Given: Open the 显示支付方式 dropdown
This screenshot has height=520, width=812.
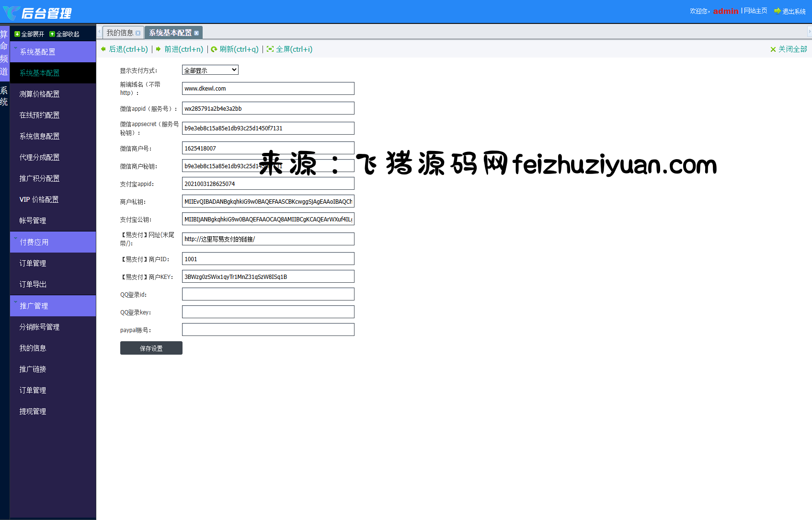Looking at the screenshot, I should point(210,70).
